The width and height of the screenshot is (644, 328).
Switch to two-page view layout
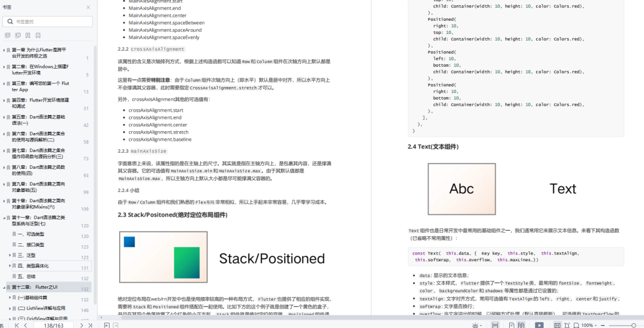(521, 325)
